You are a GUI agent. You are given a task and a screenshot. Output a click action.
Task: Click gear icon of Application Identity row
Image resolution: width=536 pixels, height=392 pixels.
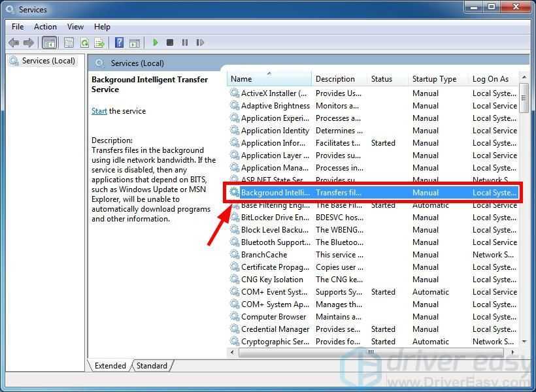click(235, 130)
